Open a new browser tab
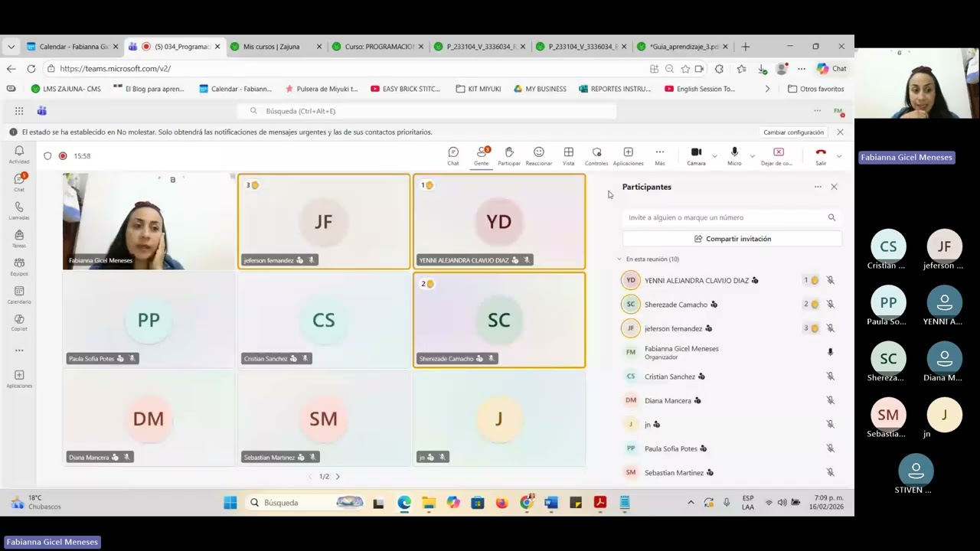The height and width of the screenshot is (551, 980). coord(746,47)
